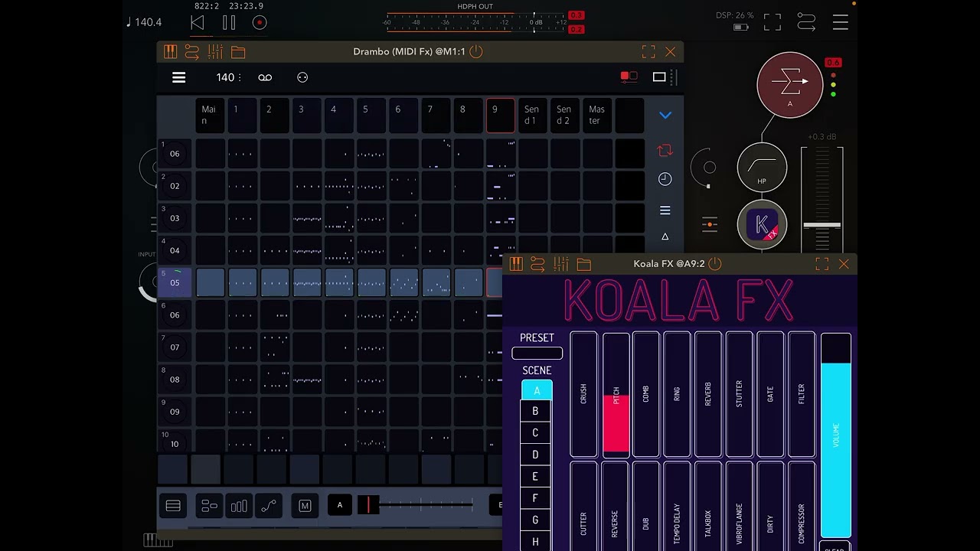Open the HP filter node in AUM channel

click(762, 168)
